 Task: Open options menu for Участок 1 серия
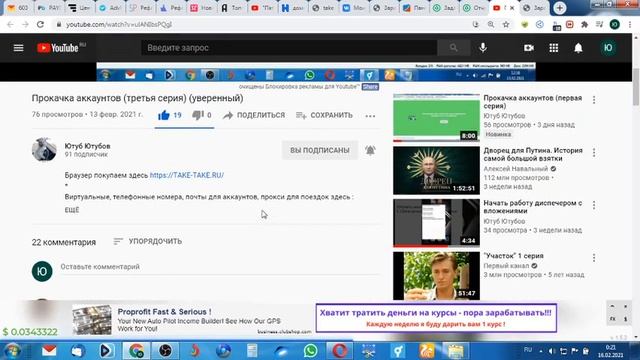[x=594, y=258]
